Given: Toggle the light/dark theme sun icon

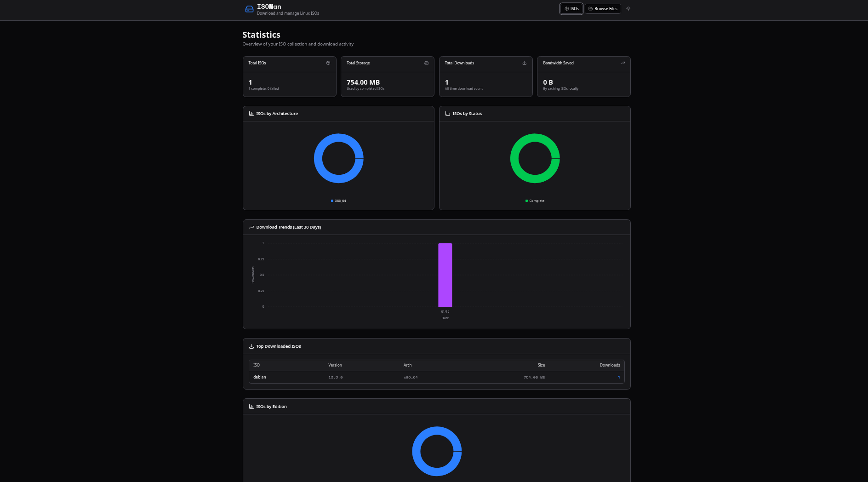Looking at the screenshot, I should 628,9.
